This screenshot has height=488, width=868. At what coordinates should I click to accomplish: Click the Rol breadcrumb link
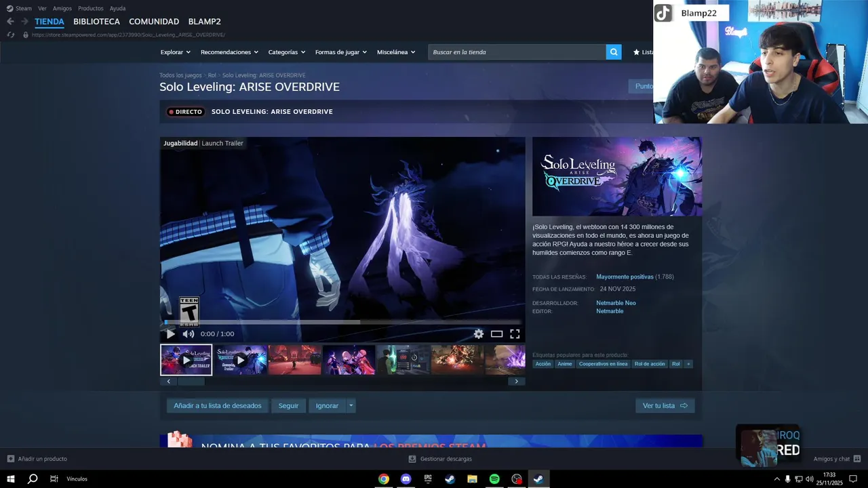[x=212, y=75]
